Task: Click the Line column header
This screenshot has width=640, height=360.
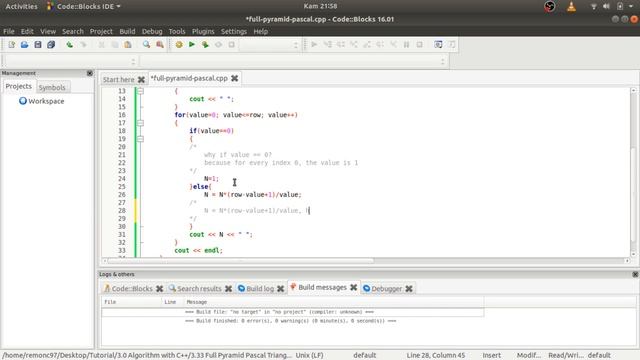Action: coord(172,302)
